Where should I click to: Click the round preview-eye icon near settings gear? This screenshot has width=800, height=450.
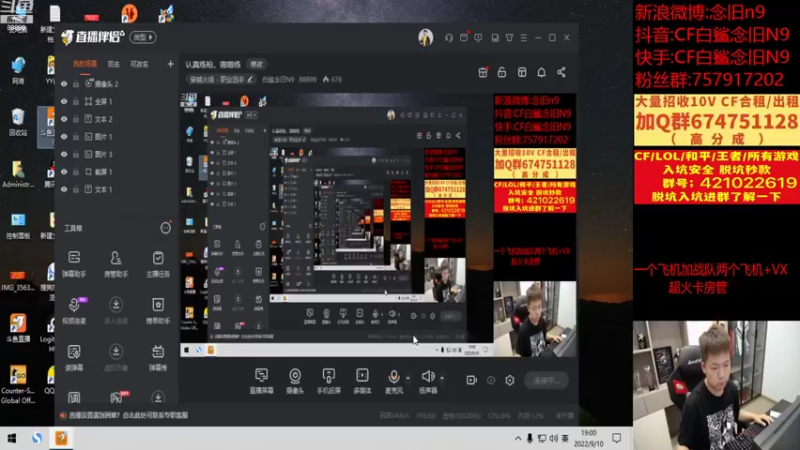click(491, 380)
